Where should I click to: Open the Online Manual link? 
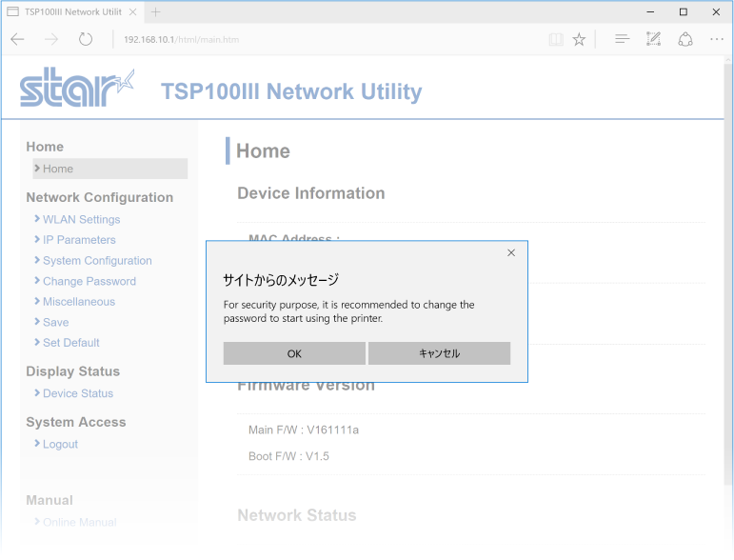coord(80,522)
